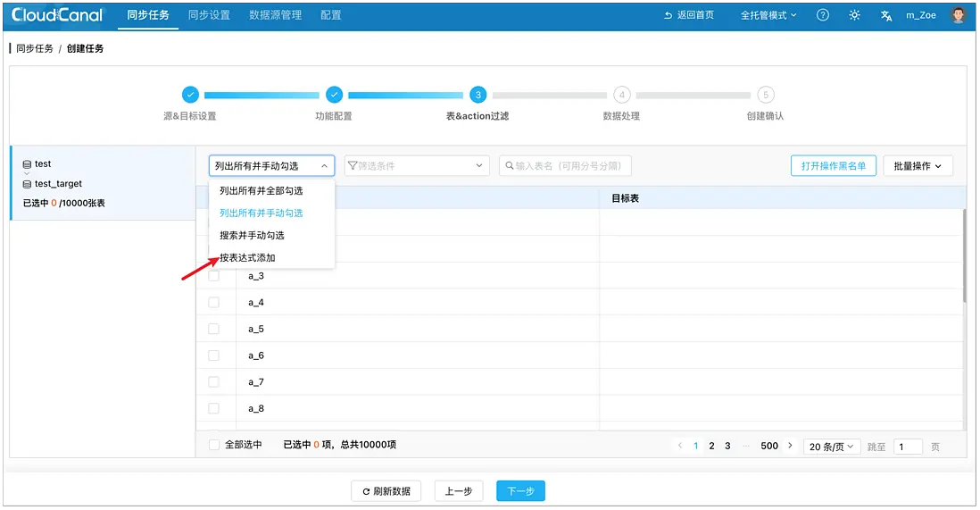The width and height of the screenshot is (980, 510).
Task: Enable the 全部选中 select-all checkbox
Action: pyautogui.click(x=213, y=445)
